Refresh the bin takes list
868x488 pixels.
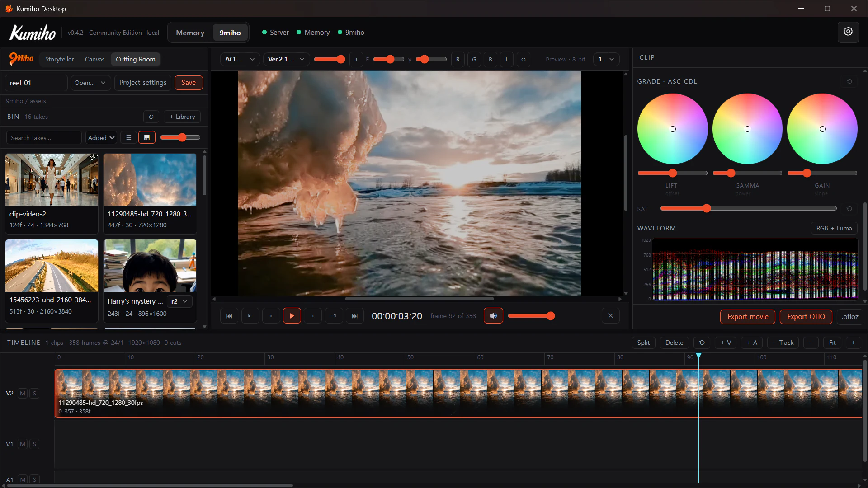coord(151,117)
